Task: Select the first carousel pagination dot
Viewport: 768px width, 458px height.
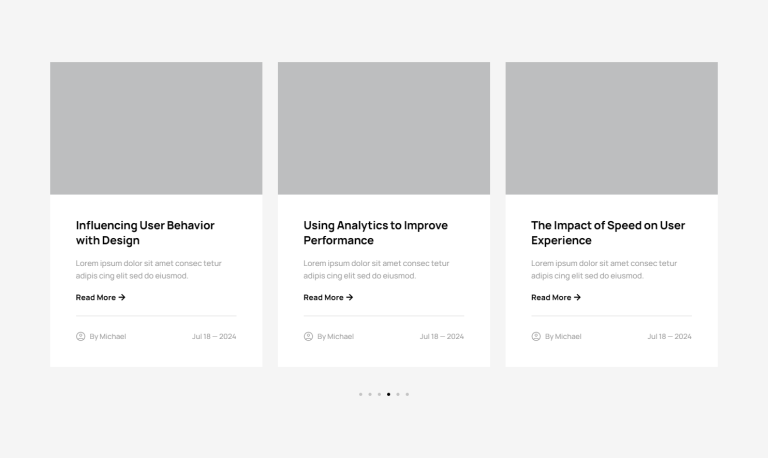Action: coord(361,394)
